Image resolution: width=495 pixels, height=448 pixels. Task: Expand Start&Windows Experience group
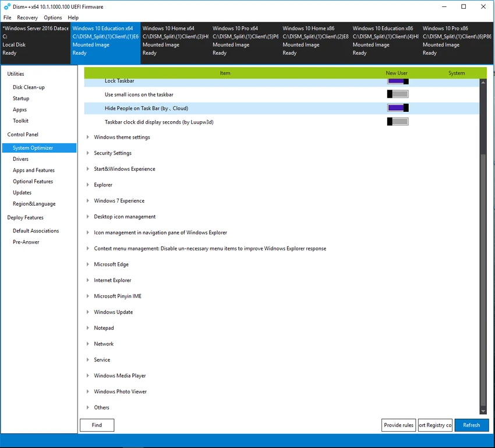click(88, 169)
